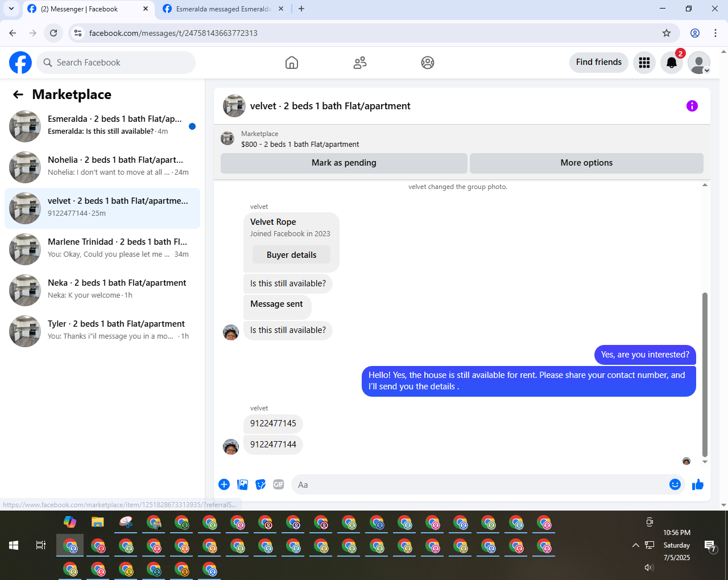Viewport: 728px width, 580px height.
Task: Open the emoji picker smiley icon
Action: point(675,484)
